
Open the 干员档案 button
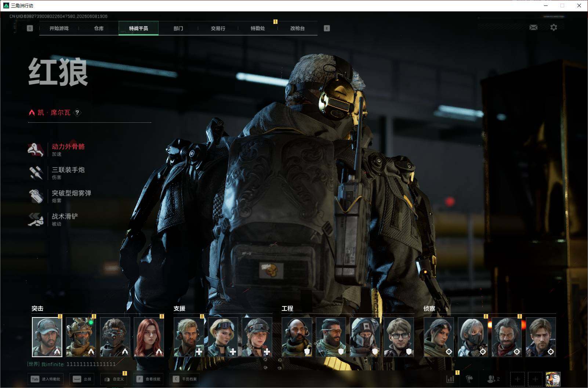(x=185, y=379)
